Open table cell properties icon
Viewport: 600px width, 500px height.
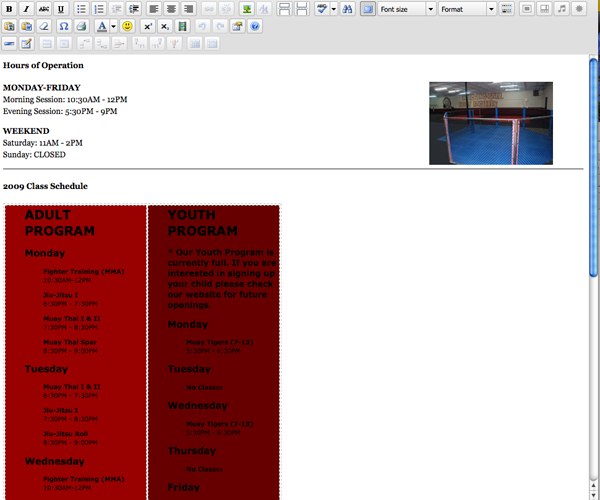coord(64,44)
